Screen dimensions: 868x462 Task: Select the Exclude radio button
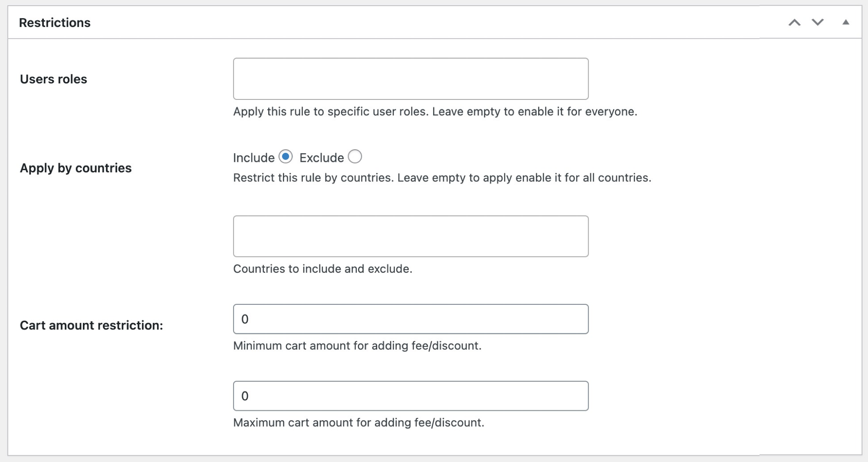355,157
